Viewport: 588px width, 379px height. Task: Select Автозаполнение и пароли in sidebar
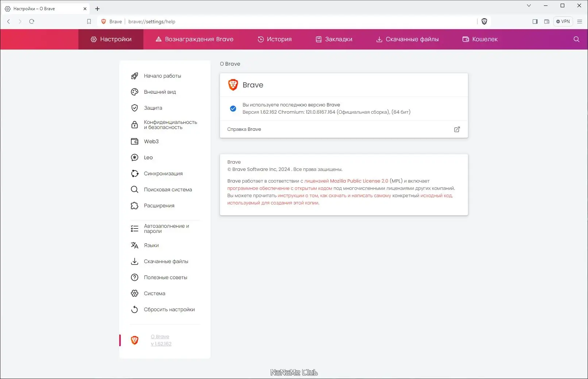pyautogui.click(x=167, y=228)
